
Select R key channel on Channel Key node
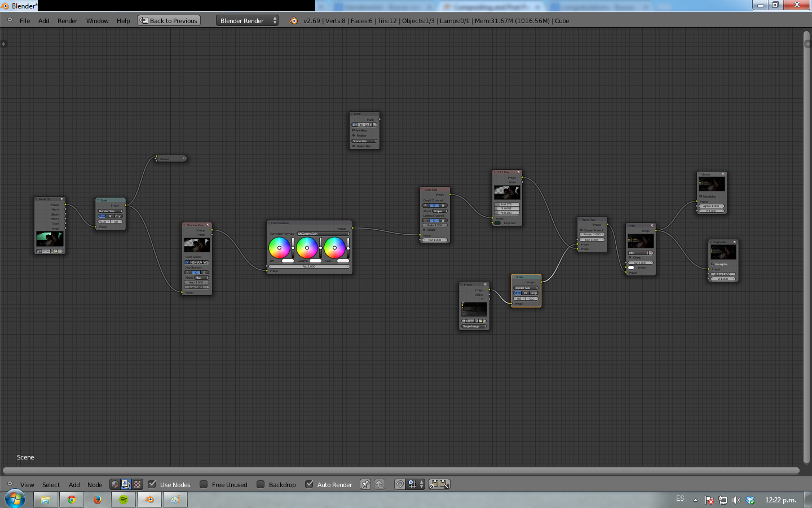click(187, 273)
